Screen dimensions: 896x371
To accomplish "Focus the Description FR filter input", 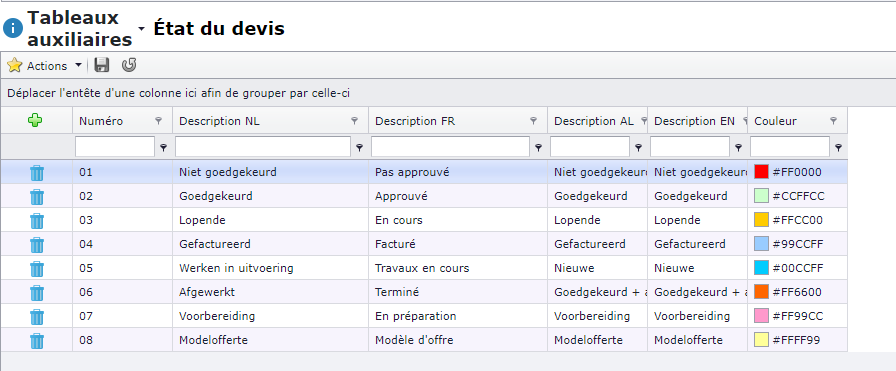I will (x=450, y=147).
